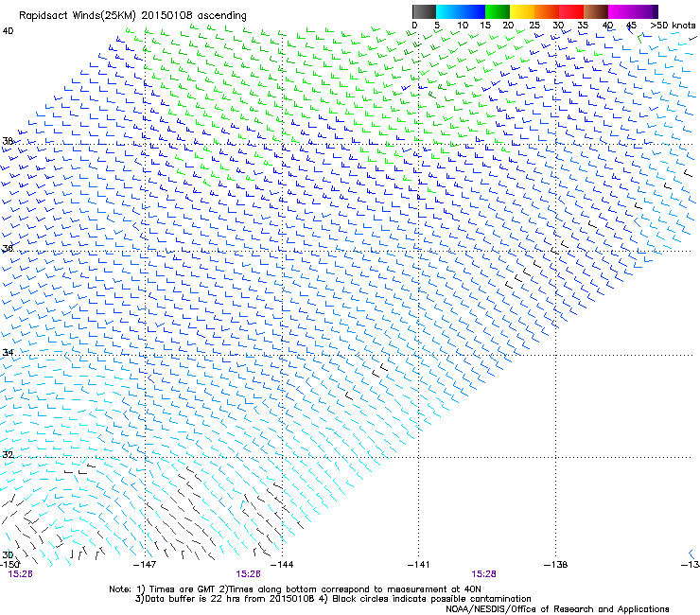Click the note line about times being GMT
The height and width of the screenshot is (615, 700).
(295, 589)
